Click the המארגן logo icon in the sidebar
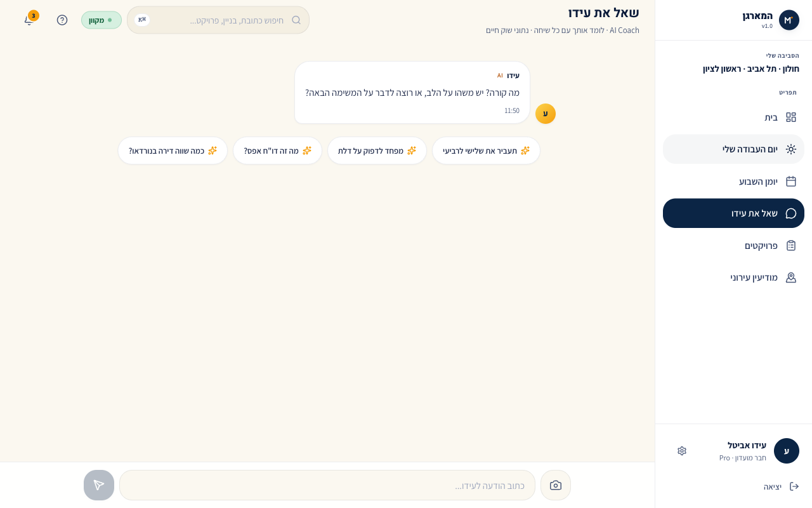The width and height of the screenshot is (812, 508). pyautogui.click(x=789, y=20)
